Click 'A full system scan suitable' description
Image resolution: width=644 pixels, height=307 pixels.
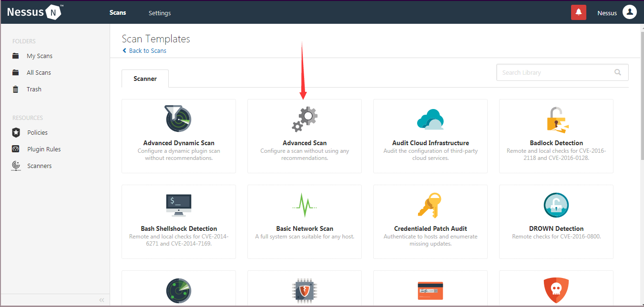(x=305, y=237)
